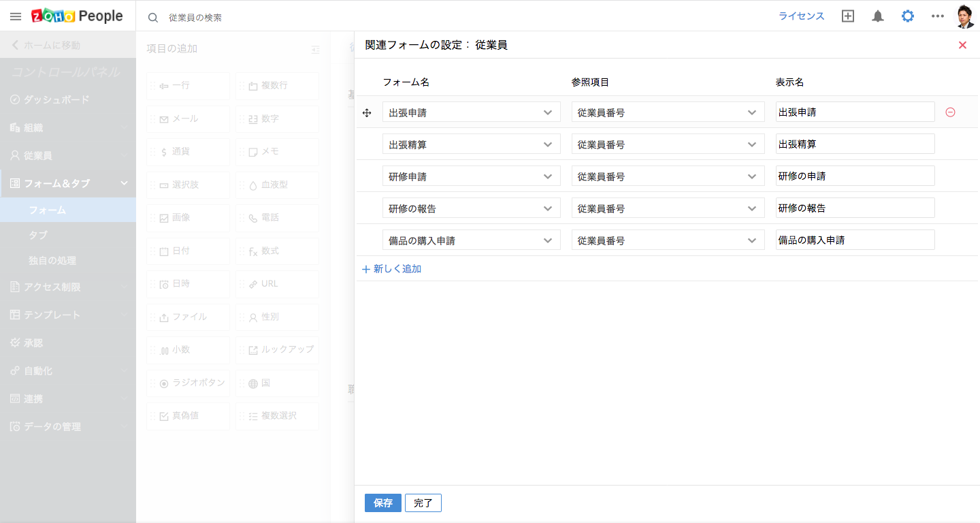Expand the 研修申請 form name dropdown

pyautogui.click(x=471, y=176)
